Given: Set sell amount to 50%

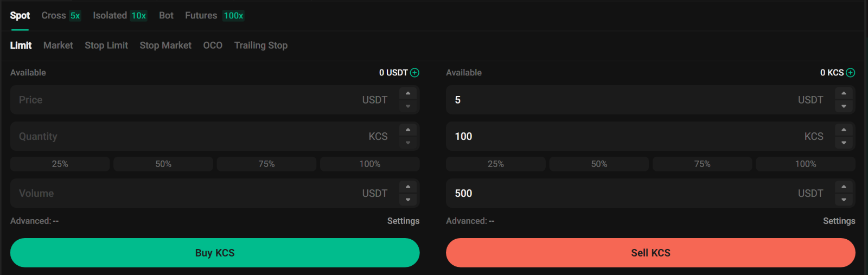Looking at the screenshot, I should click(599, 164).
